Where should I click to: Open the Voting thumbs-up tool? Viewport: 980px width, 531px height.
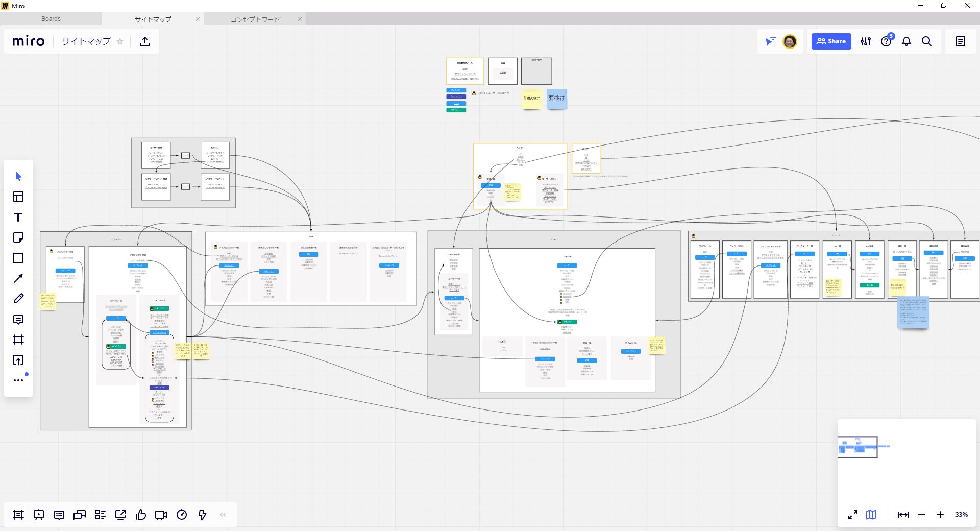point(141,515)
